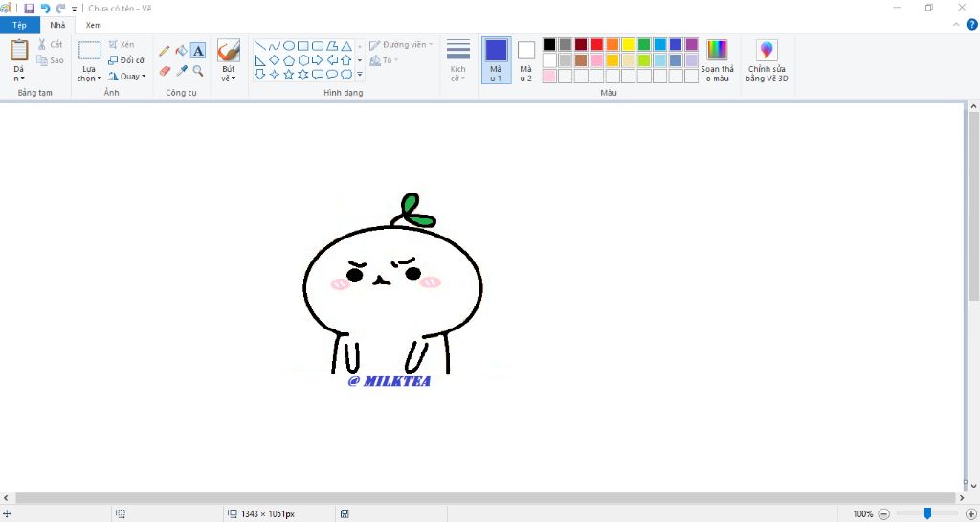The height and width of the screenshot is (522, 980).
Task: Click the zoom slider handle
Action: click(x=927, y=513)
